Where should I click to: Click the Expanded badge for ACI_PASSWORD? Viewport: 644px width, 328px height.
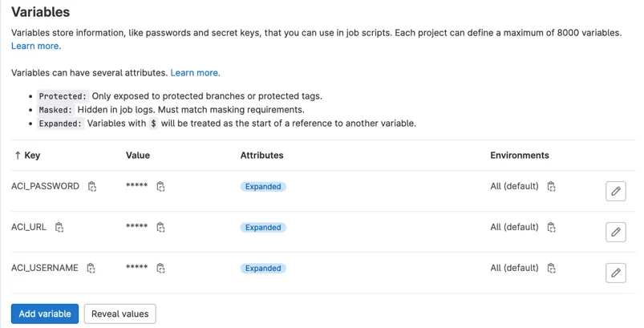click(x=263, y=186)
